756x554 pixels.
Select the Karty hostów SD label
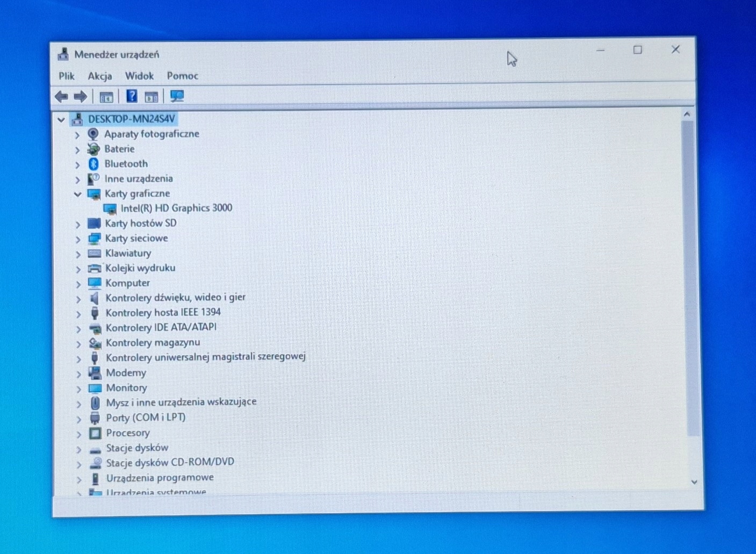(x=140, y=223)
